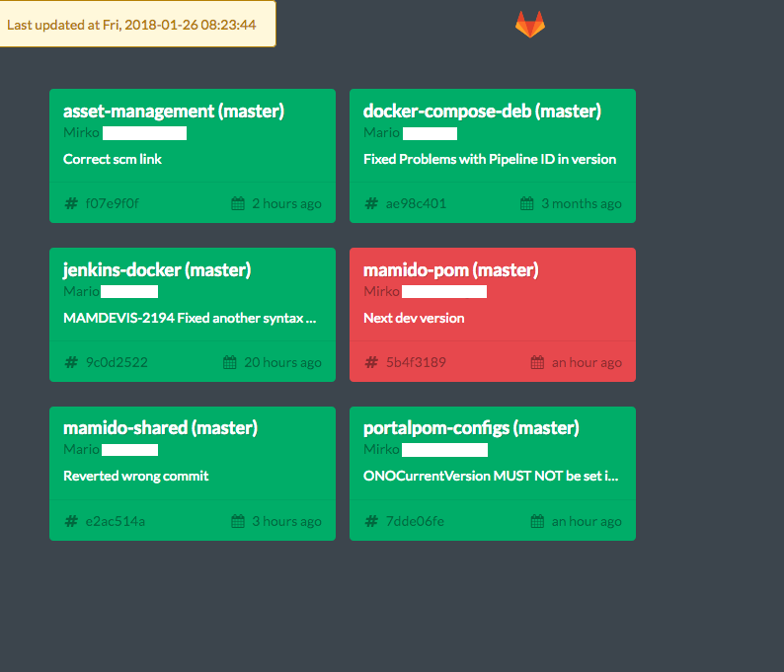784x672 pixels.
Task: Click author Mario in docker-compose-deb card
Action: [381, 132]
